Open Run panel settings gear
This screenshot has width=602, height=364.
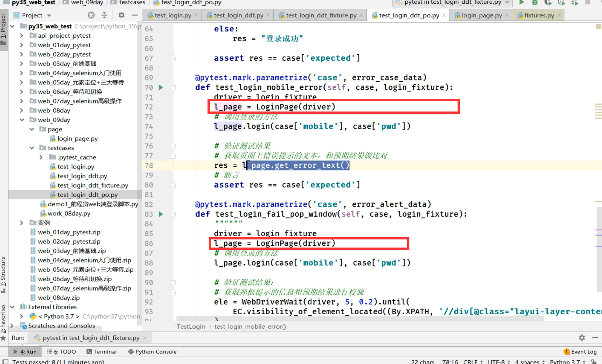pyautogui.click(x=582, y=338)
